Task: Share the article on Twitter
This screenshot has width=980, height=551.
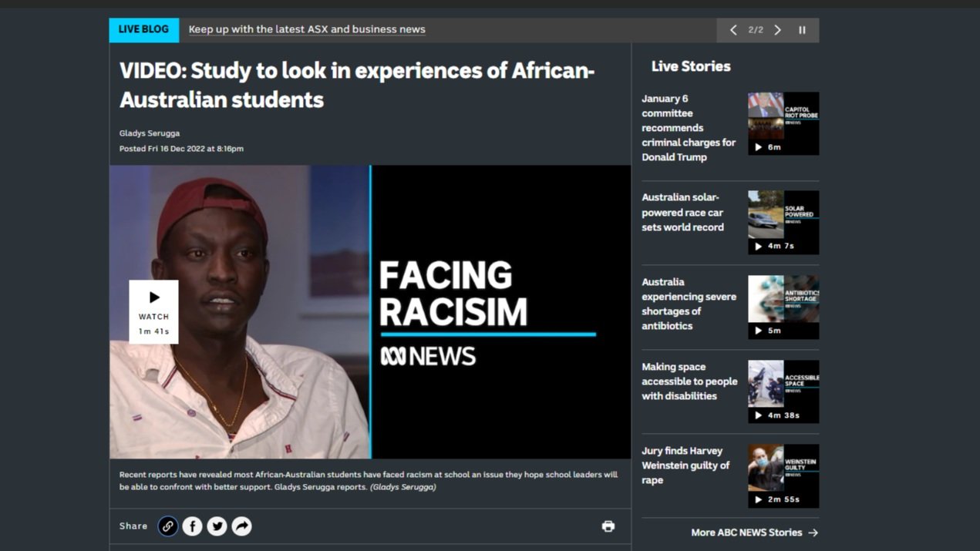Action: click(217, 526)
